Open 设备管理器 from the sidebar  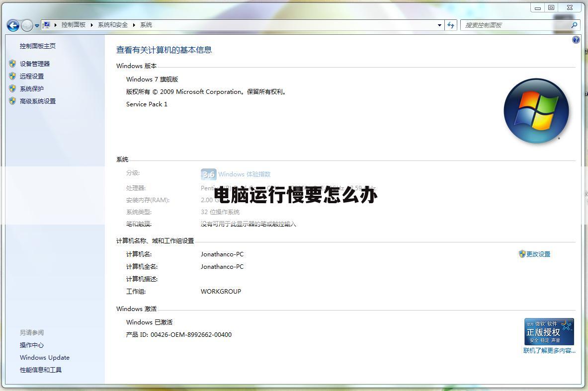[x=34, y=64]
